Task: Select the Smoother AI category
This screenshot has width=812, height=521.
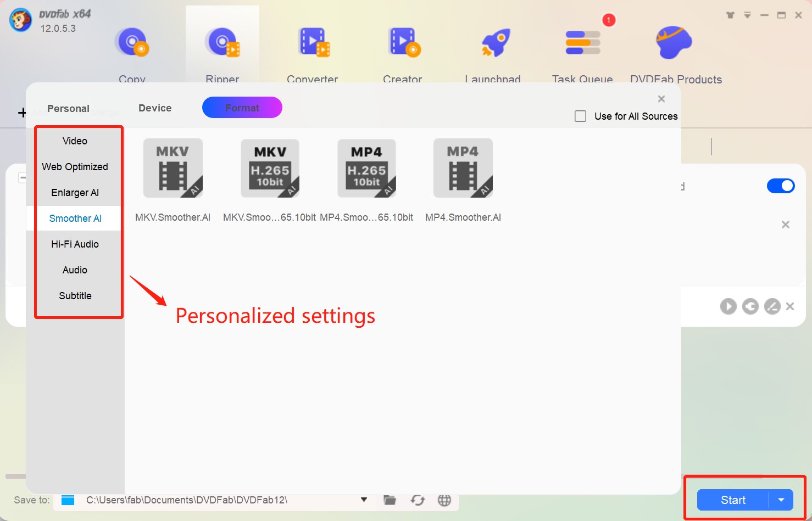Action: pyautogui.click(x=75, y=219)
